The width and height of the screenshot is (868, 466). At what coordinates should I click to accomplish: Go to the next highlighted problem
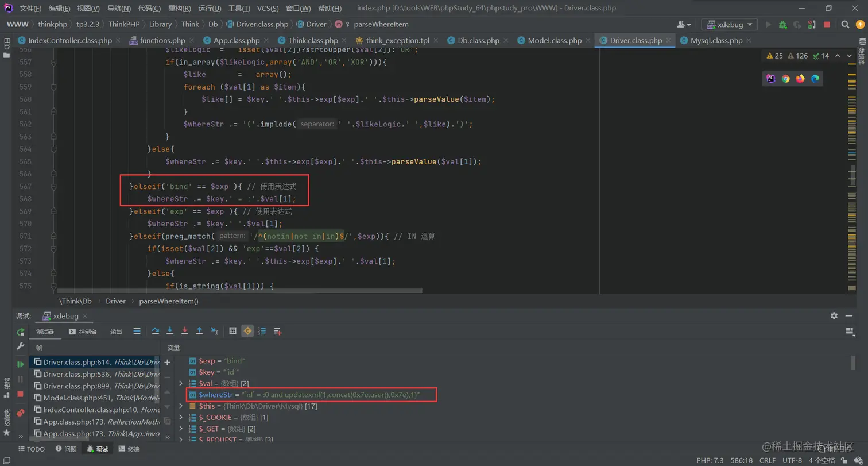pos(850,56)
